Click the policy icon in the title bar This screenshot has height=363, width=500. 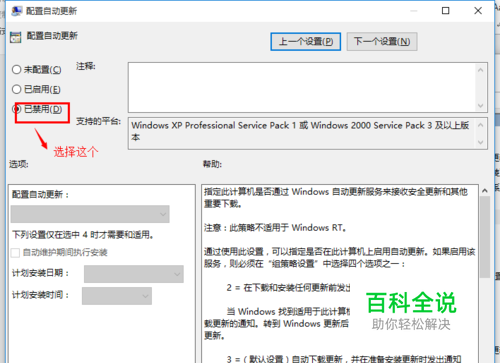click(16, 11)
